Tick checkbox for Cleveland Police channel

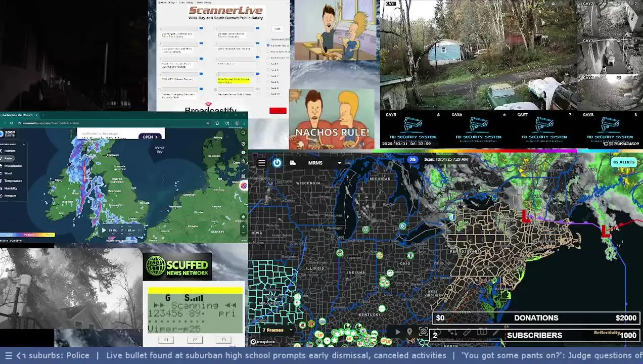click(x=159, y=44)
